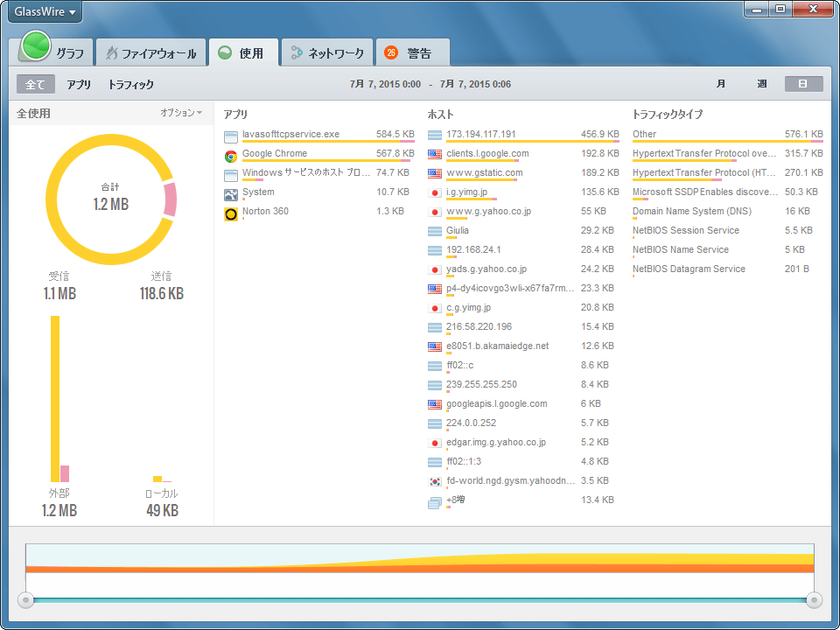Select NetBIOS Datagram Service entry
This screenshot has height=630, width=840.
pos(727,270)
